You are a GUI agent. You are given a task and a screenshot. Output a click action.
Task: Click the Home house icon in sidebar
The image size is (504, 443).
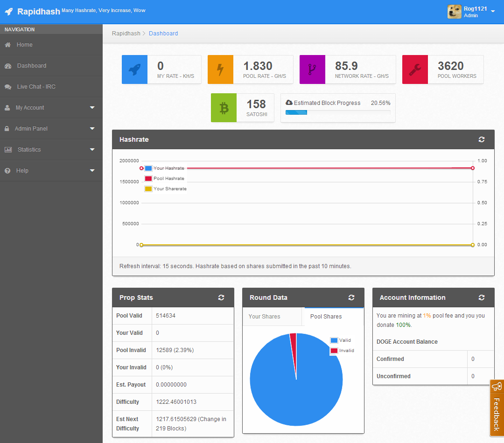8,45
